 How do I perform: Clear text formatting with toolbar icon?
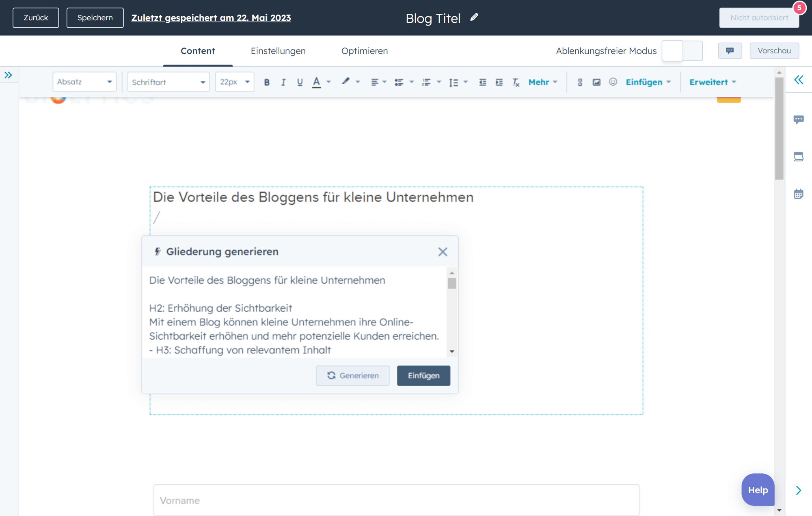516,82
